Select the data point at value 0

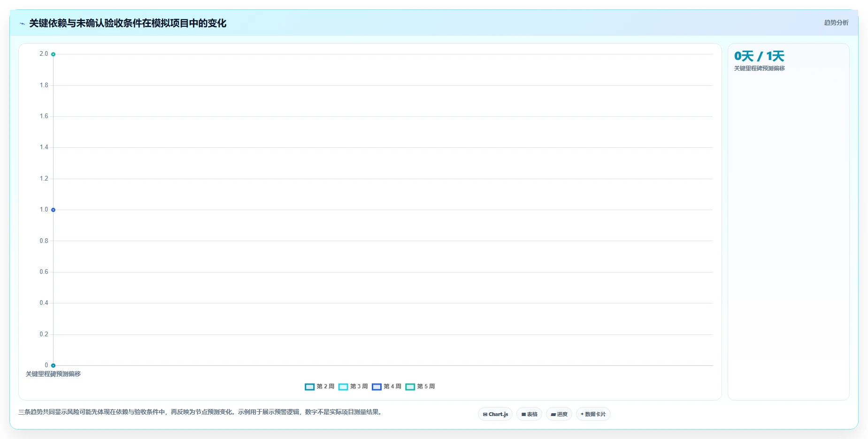coord(53,365)
